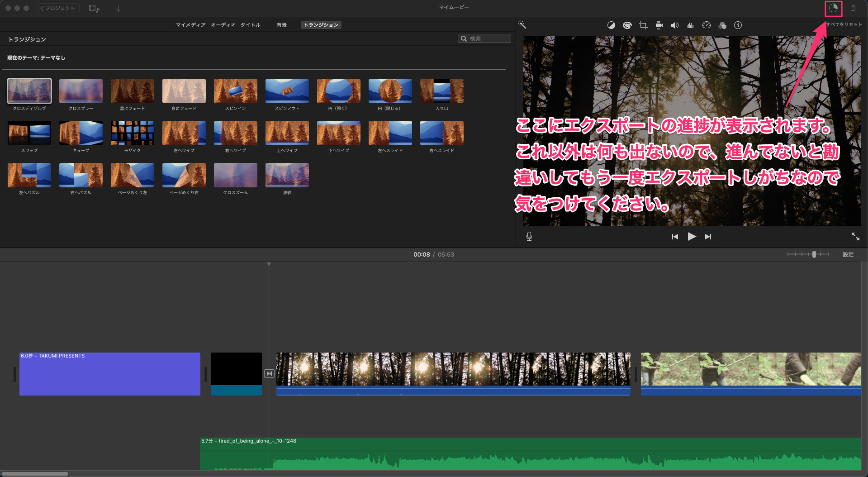Click the voiceover microphone button
Screen dimensions: 868x477
tap(529, 236)
